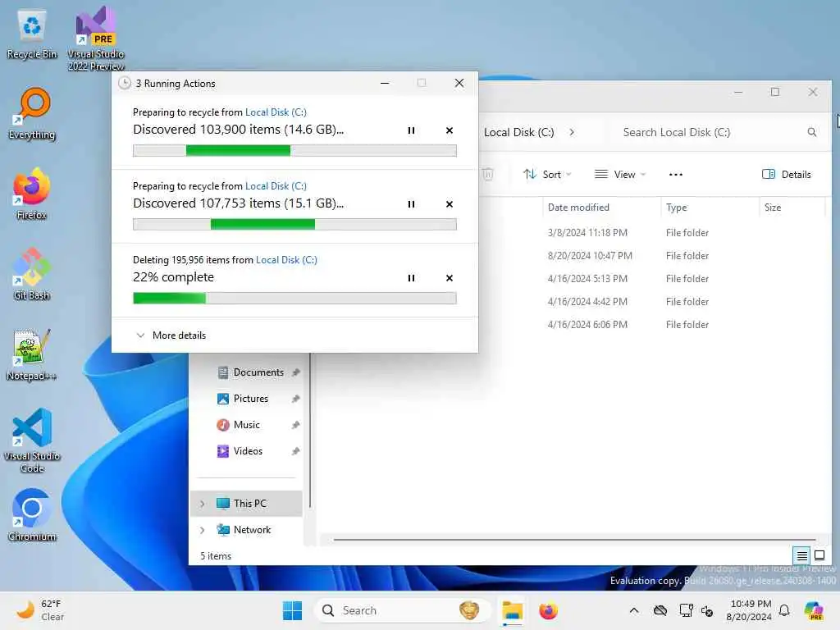Viewport: 840px width, 630px height.
Task: Expand the This PC tree node
Action: (x=202, y=504)
